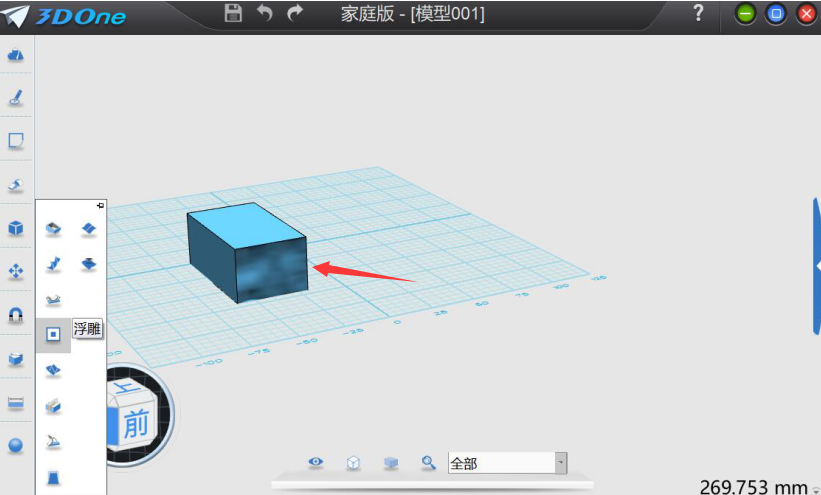This screenshot has height=495, width=821.
Task: Select the Twist tool in flyout
Action: 53,264
